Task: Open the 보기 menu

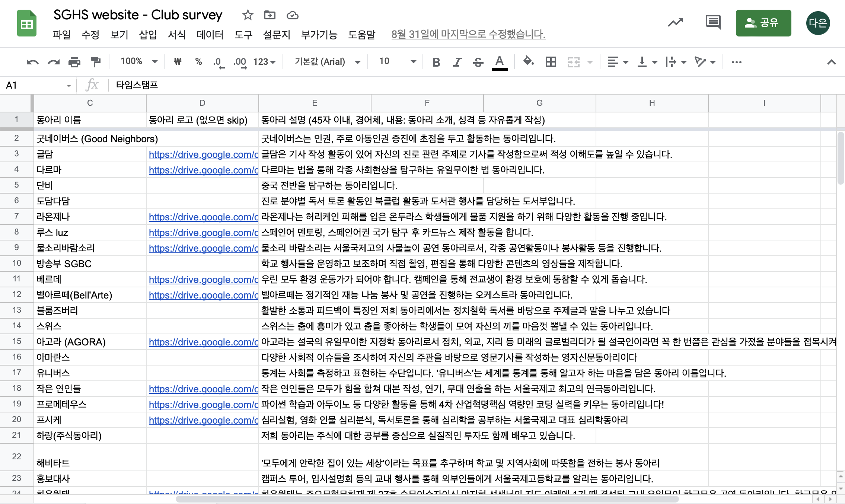Action: [119, 35]
